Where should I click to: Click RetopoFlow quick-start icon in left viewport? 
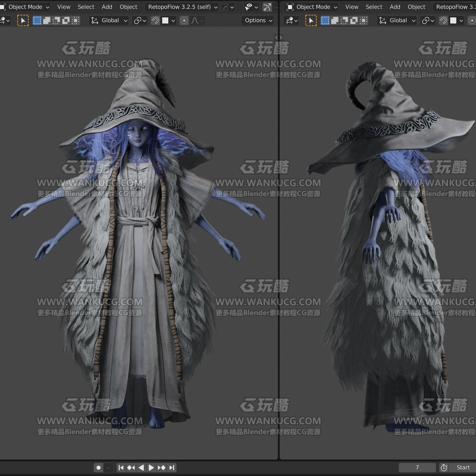(x=224, y=7)
